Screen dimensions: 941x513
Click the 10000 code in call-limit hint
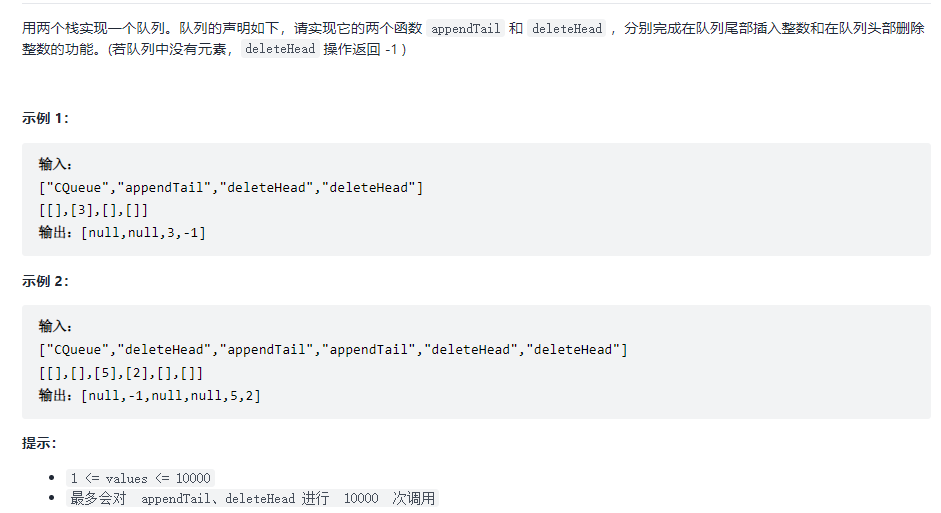361,498
